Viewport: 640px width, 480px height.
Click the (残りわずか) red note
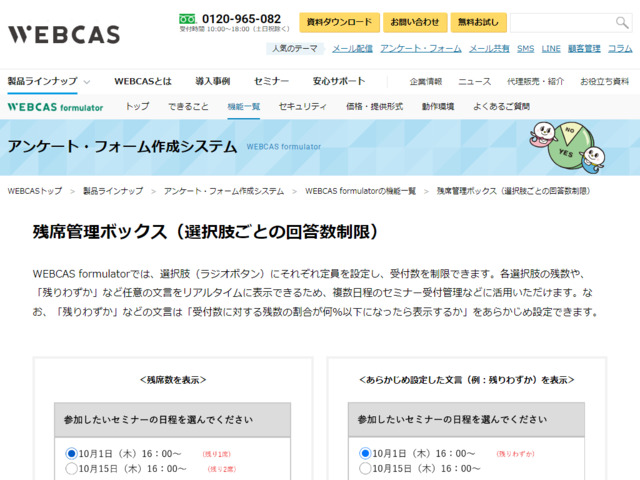tap(516, 454)
